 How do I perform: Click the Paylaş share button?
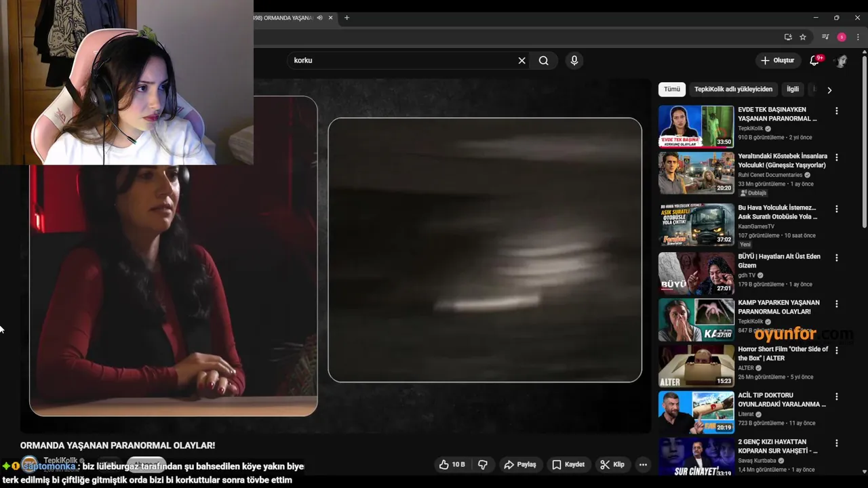pyautogui.click(x=521, y=465)
